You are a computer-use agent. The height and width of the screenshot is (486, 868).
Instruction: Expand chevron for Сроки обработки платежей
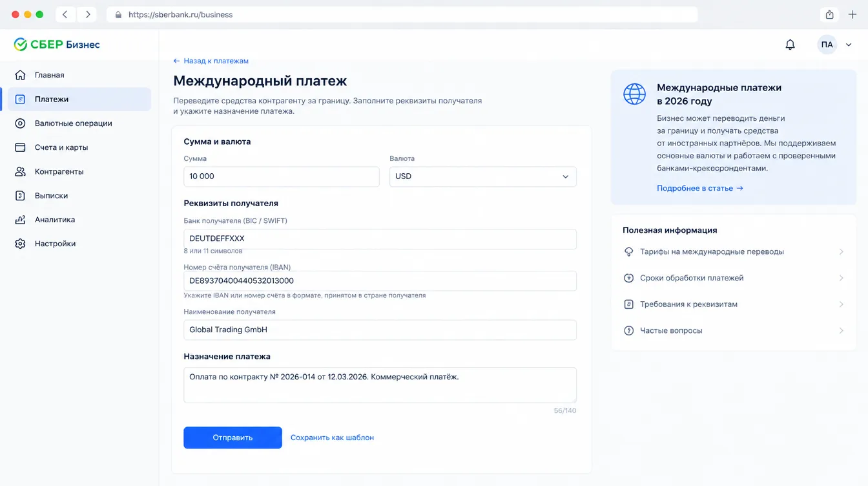pos(842,278)
